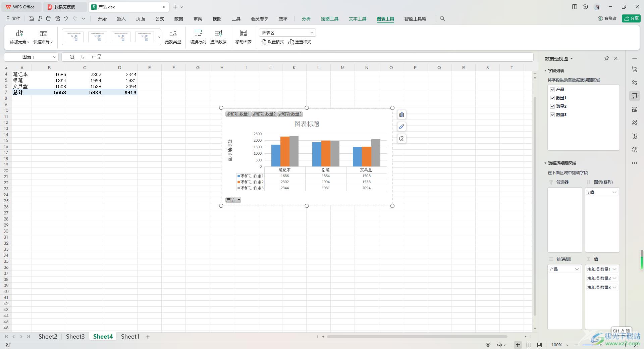
Task: Uncheck the 产品 field checkbox
Action: [x=552, y=90]
